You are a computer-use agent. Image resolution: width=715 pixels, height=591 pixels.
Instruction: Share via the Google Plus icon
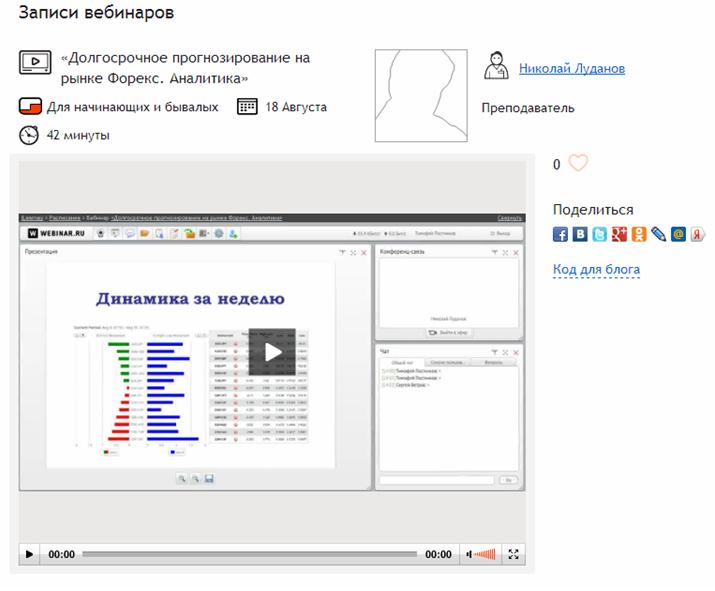[619, 234]
